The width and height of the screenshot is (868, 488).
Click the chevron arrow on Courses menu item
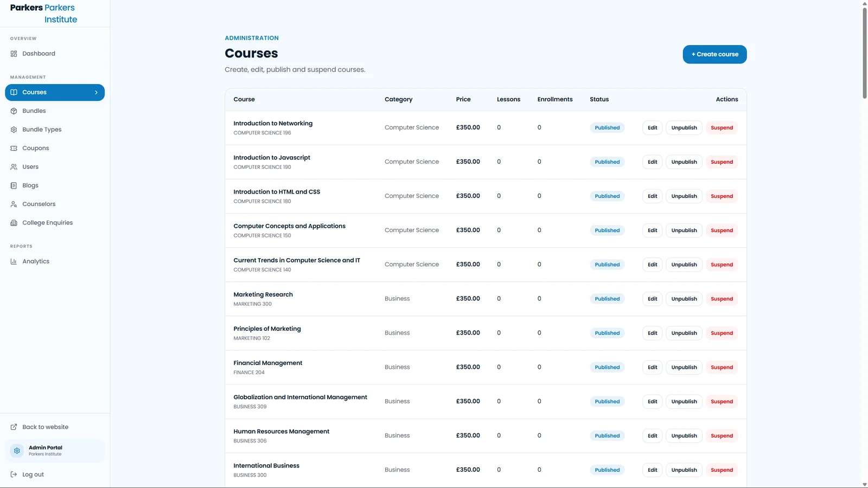(x=96, y=92)
